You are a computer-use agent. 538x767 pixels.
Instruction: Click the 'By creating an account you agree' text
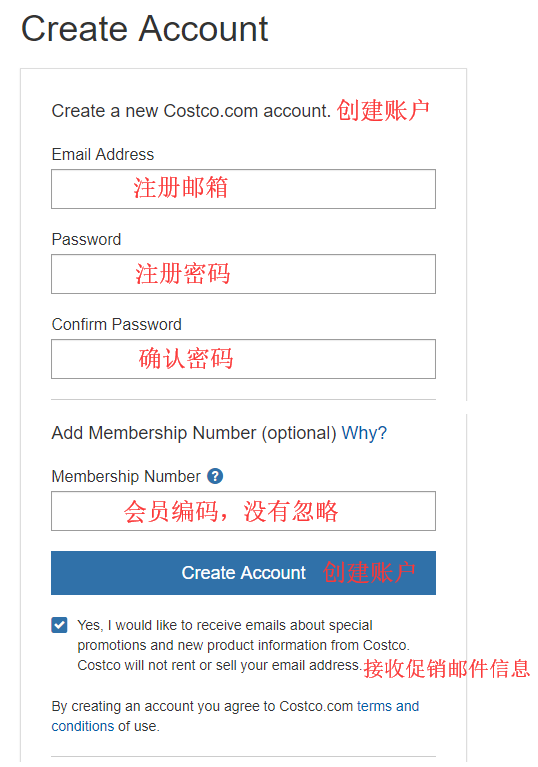pyautogui.click(x=202, y=706)
